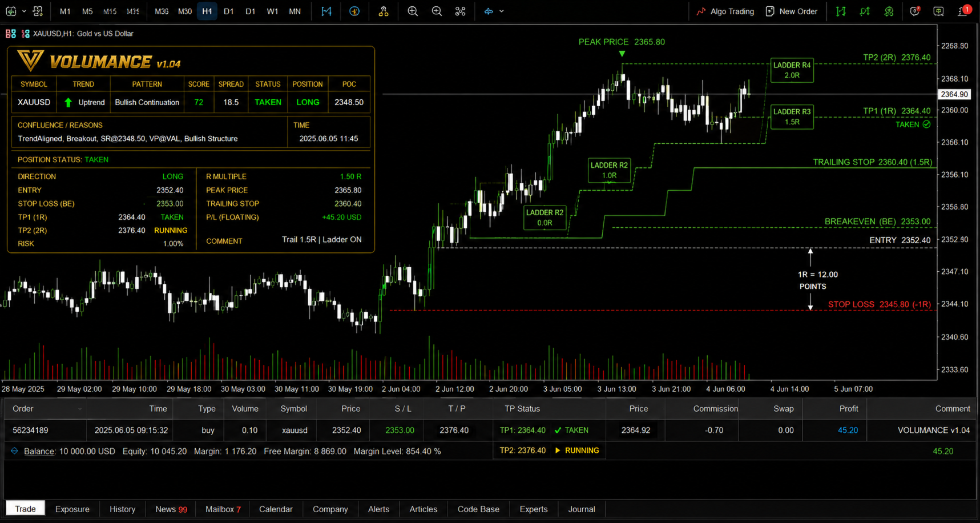Image resolution: width=980 pixels, height=523 pixels.
Task: Switch to the History tab
Action: click(123, 509)
